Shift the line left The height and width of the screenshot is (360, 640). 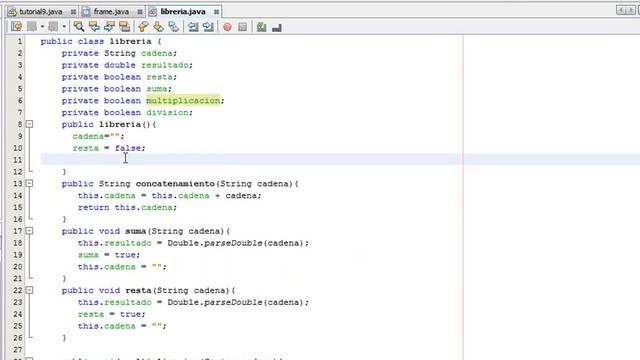pos(193,27)
